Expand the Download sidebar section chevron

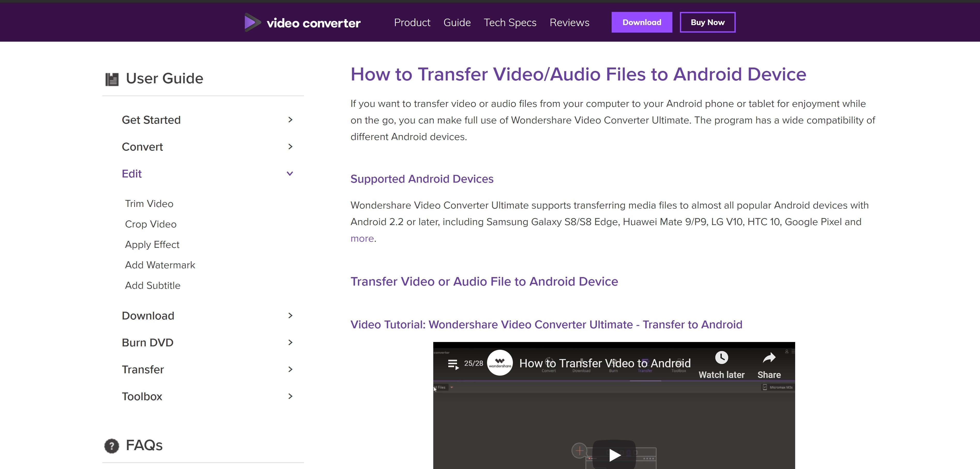click(x=290, y=316)
